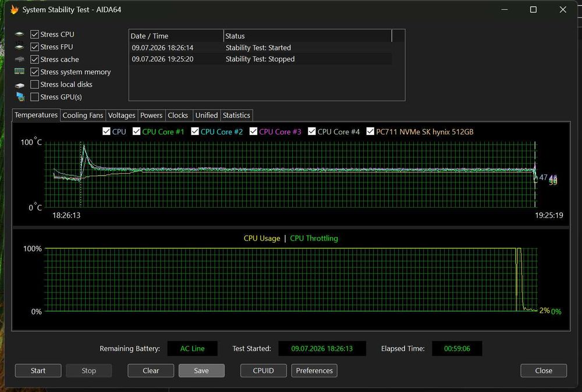Toggle CPU Core #4 graph checkbox

point(312,131)
